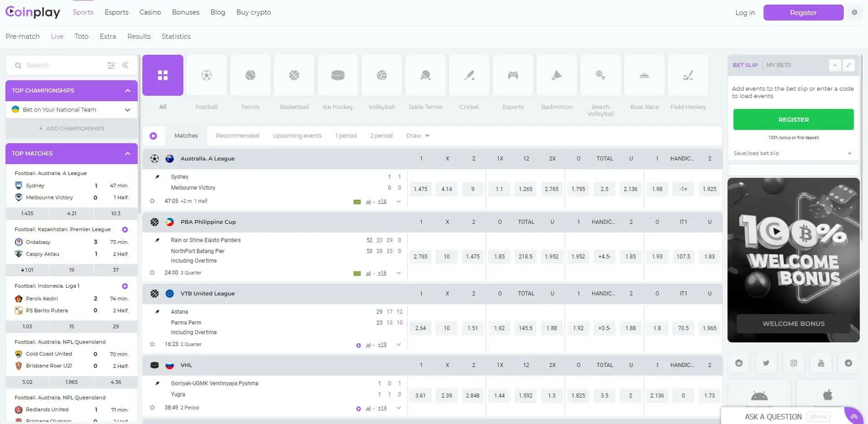Image resolution: width=868 pixels, height=424 pixels.
Task: Open the site settings gear icon
Action: click(x=854, y=12)
